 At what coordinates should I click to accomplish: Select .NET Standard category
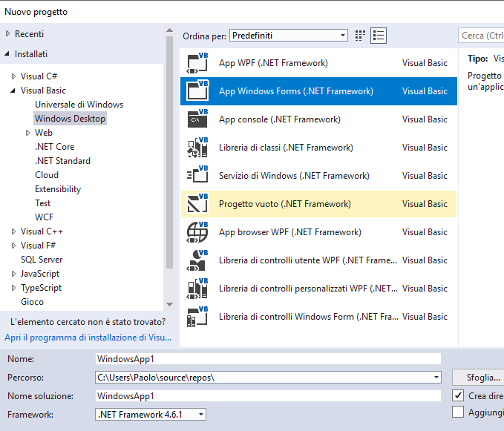click(62, 161)
